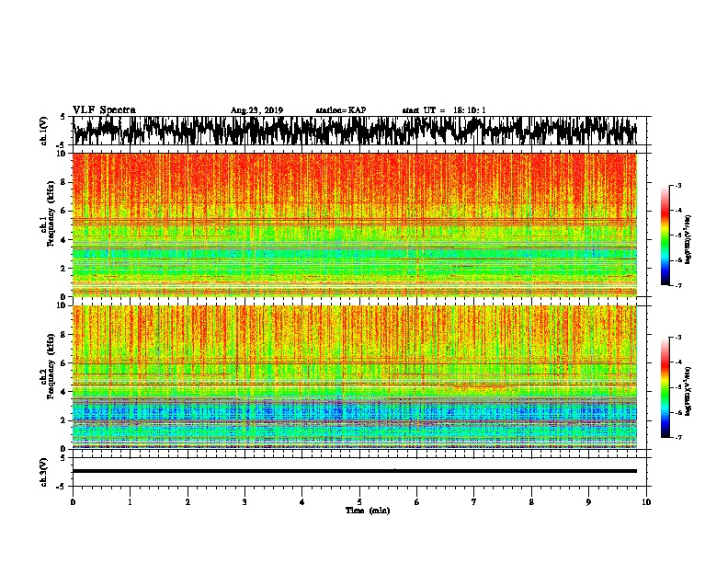Click the -7 label on ch.2 color bar
This screenshot has height=563, width=728.
678,437
